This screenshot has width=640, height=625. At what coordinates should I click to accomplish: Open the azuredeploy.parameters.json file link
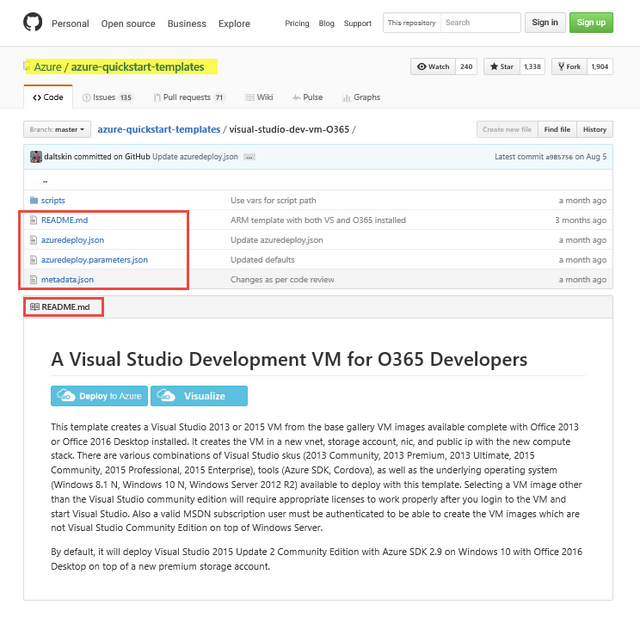pos(94,260)
